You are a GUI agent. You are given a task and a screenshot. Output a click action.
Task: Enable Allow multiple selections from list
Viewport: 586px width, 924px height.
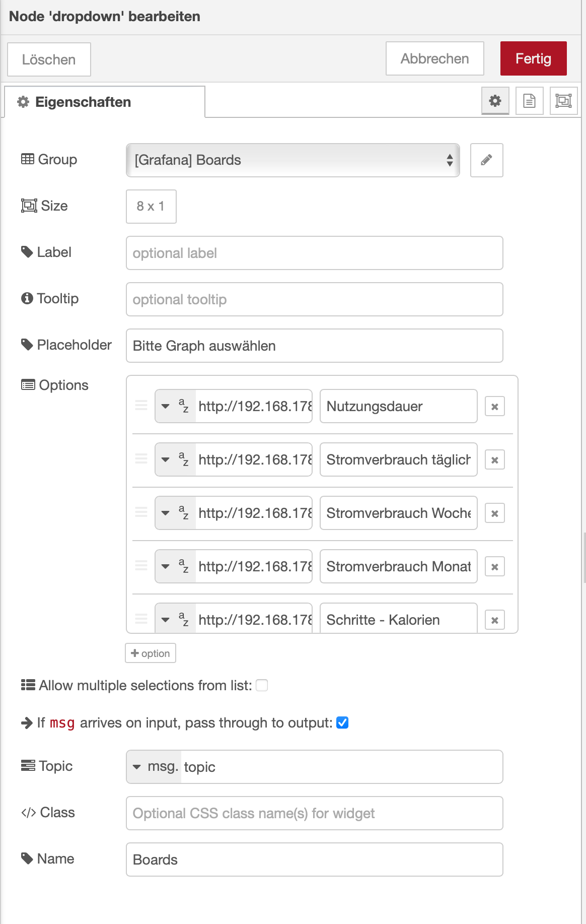tap(262, 685)
